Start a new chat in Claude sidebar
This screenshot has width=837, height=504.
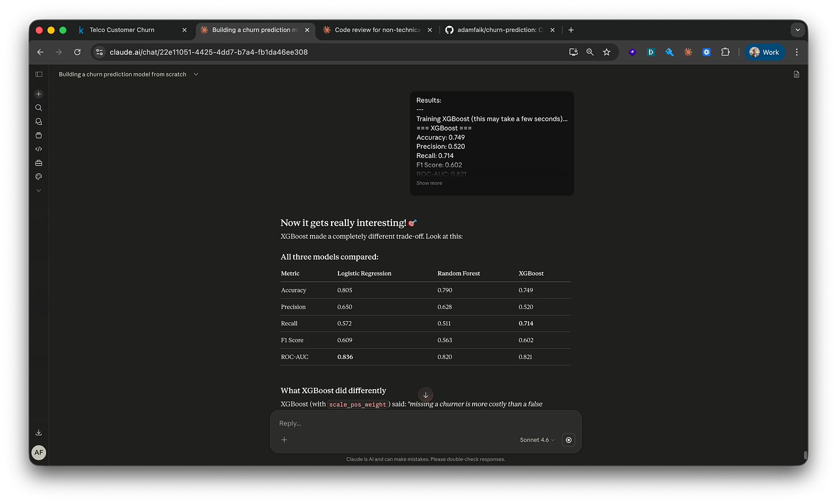(x=39, y=93)
